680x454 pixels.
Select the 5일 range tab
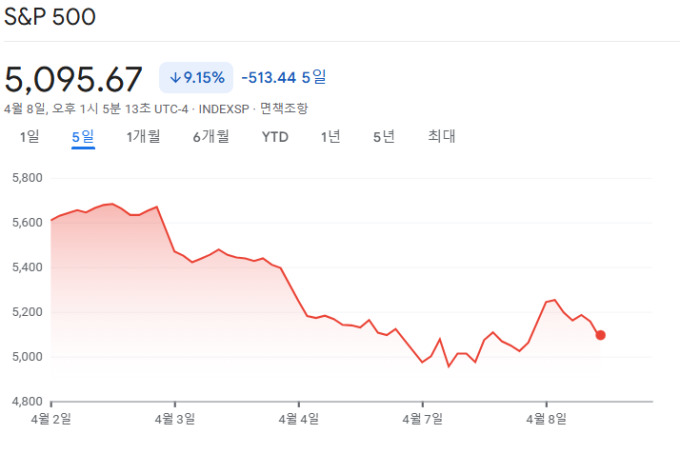tap(83, 137)
